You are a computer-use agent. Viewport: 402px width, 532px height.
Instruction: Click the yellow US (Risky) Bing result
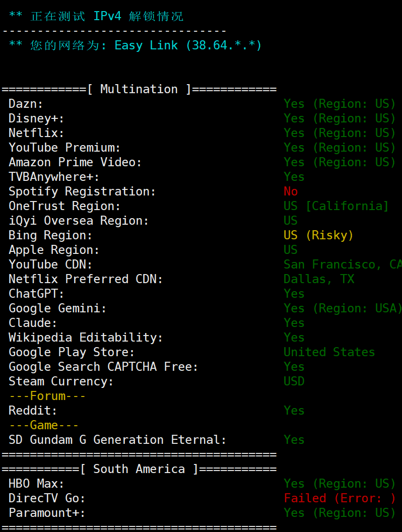[x=318, y=235]
